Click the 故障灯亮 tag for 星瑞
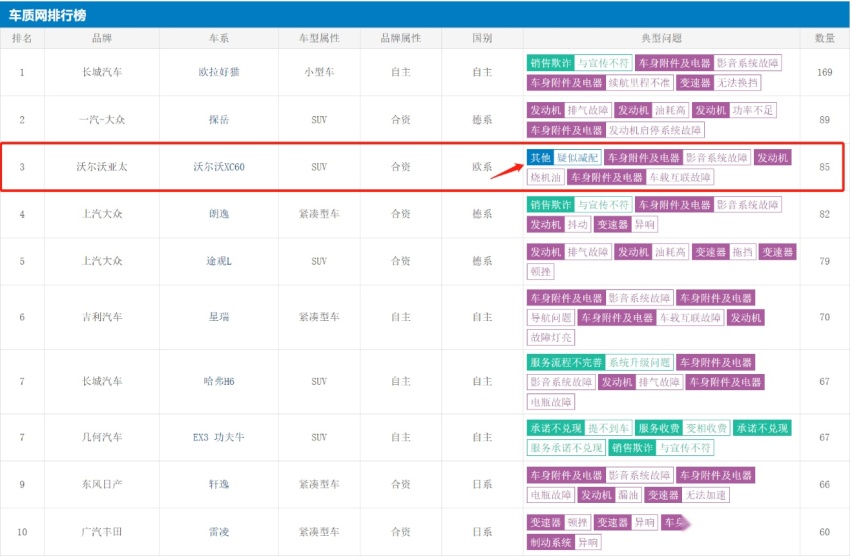Screen dimensions: 852x556 tap(551, 338)
